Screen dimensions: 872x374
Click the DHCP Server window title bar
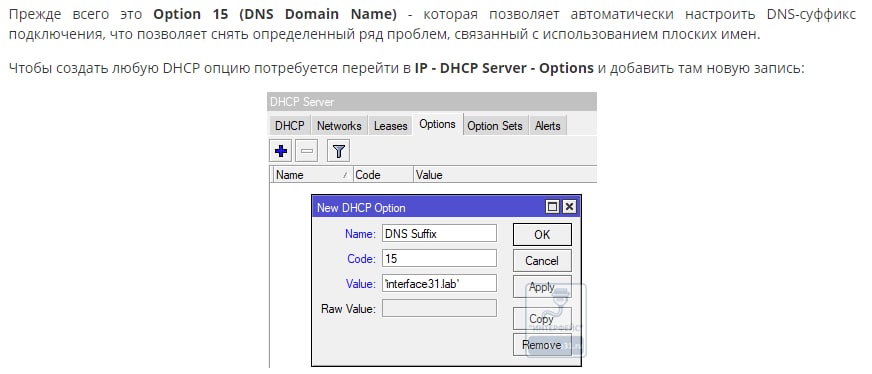(432, 102)
